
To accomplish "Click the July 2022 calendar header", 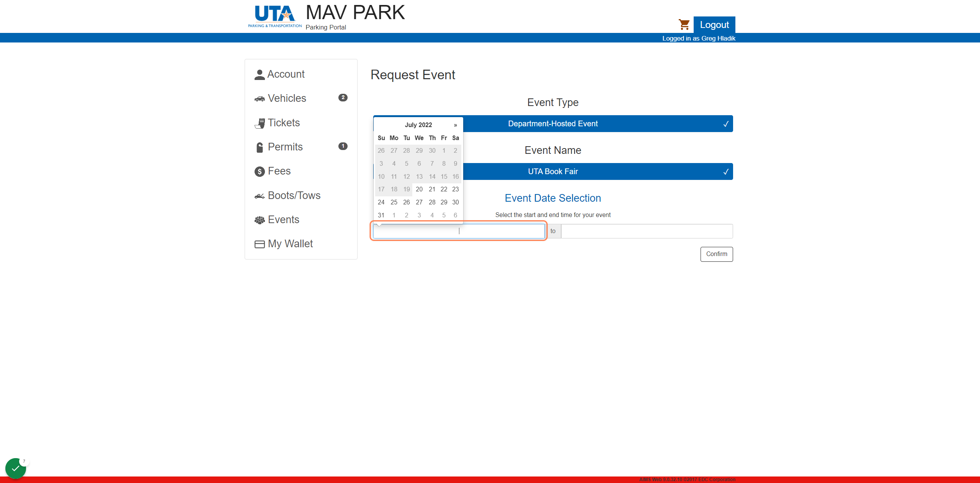I will [x=418, y=125].
